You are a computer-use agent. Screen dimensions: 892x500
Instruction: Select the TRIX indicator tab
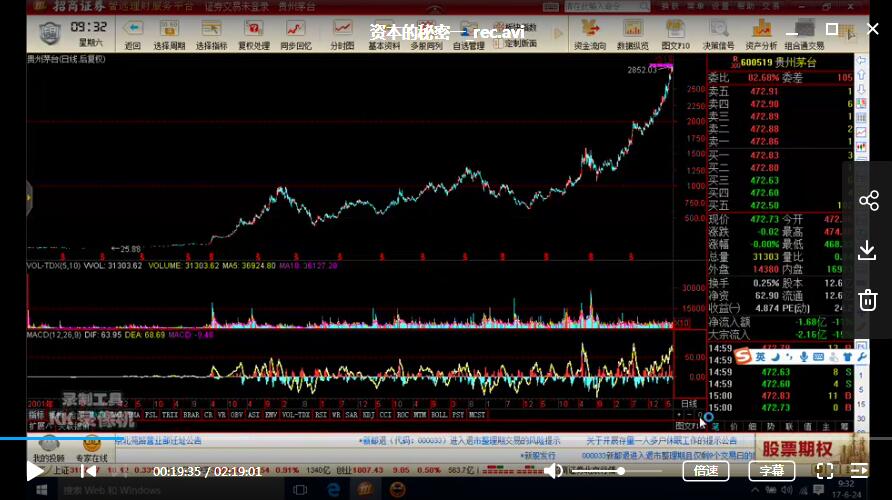(x=170, y=415)
